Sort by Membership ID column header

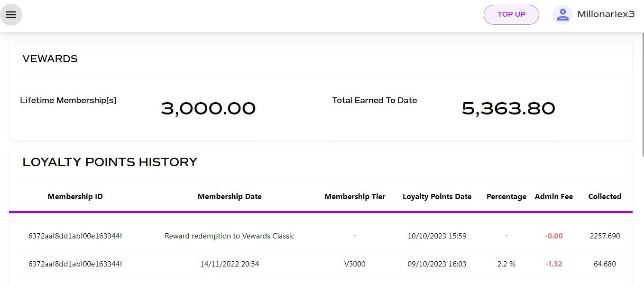click(x=75, y=197)
